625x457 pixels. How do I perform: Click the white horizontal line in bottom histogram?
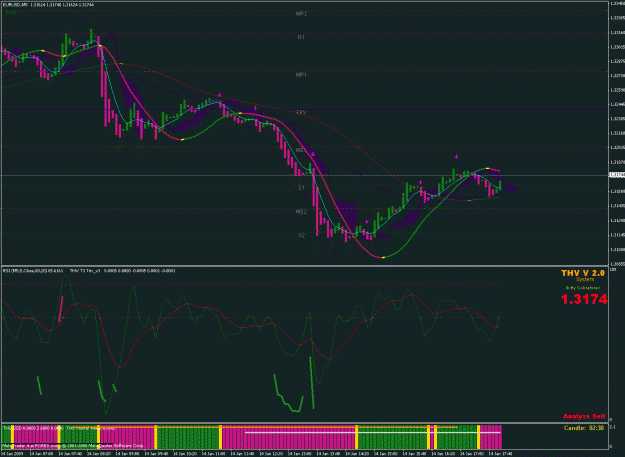373,432
